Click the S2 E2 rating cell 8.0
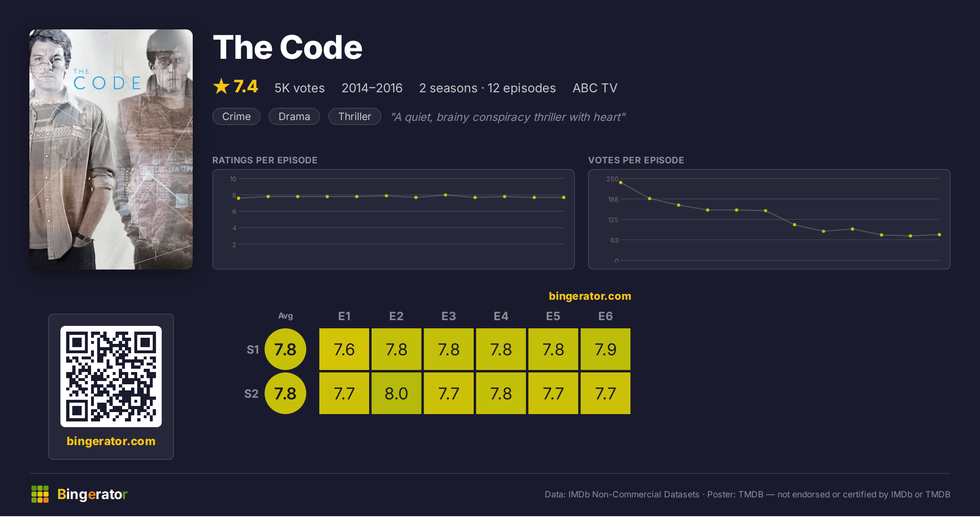This screenshot has height=517, width=980. click(x=396, y=393)
